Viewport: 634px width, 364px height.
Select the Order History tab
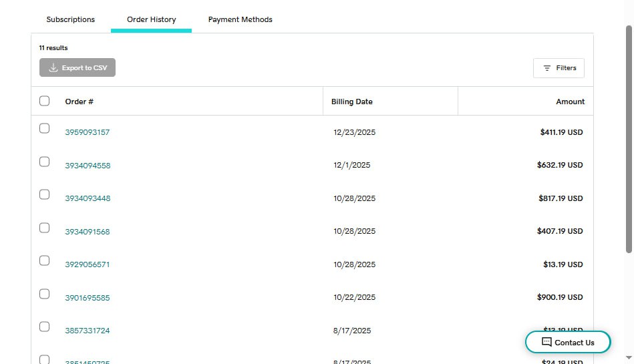tap(151, 19)
